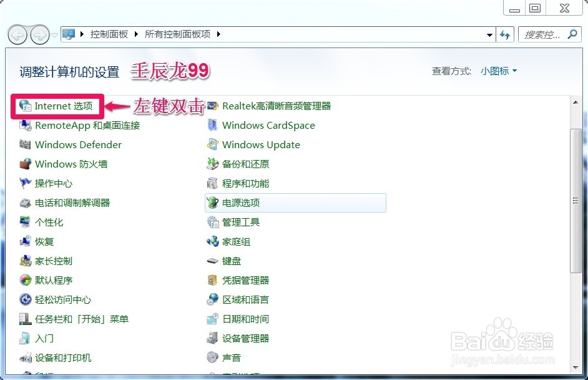Click the 入门 icon
Viewport: 588px width, 380px height.
pyautogui.click(x=25, y=338)
